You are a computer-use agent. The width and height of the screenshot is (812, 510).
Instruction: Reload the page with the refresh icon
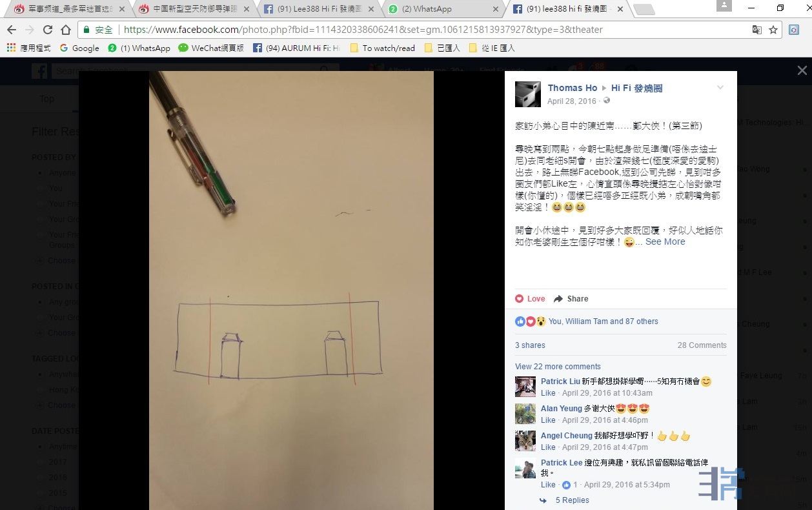coord(47,30)
